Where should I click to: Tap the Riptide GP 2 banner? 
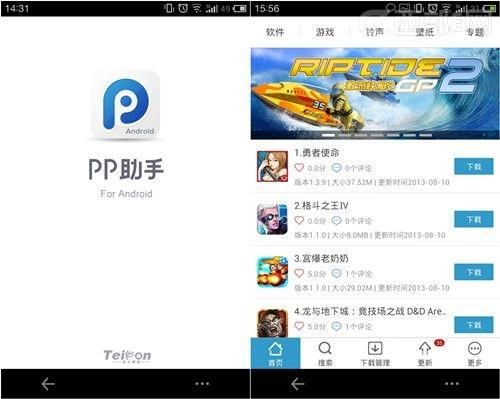tap(375, 93)
